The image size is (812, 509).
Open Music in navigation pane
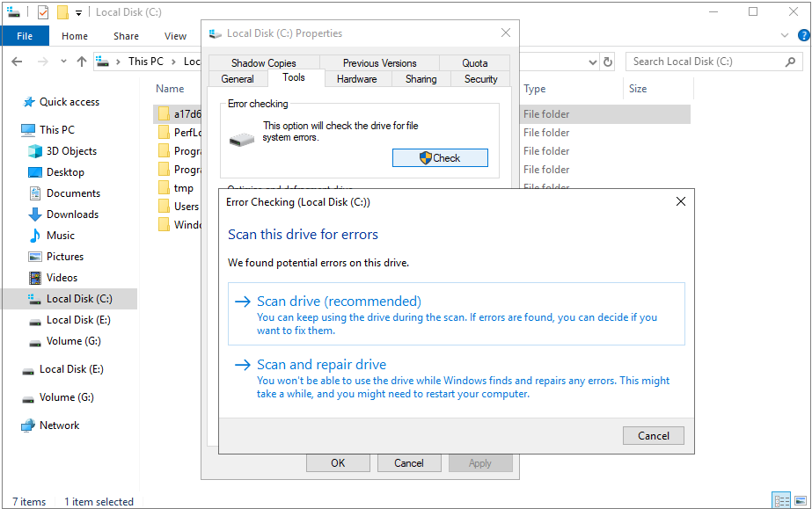tap(61, 236)
